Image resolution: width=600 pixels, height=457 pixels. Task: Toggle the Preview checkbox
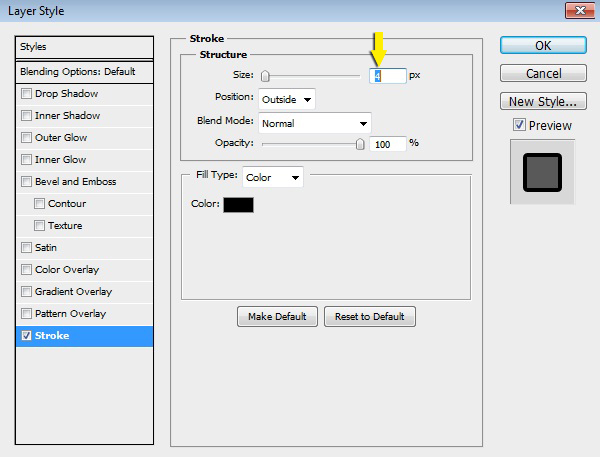coord(518,125)
